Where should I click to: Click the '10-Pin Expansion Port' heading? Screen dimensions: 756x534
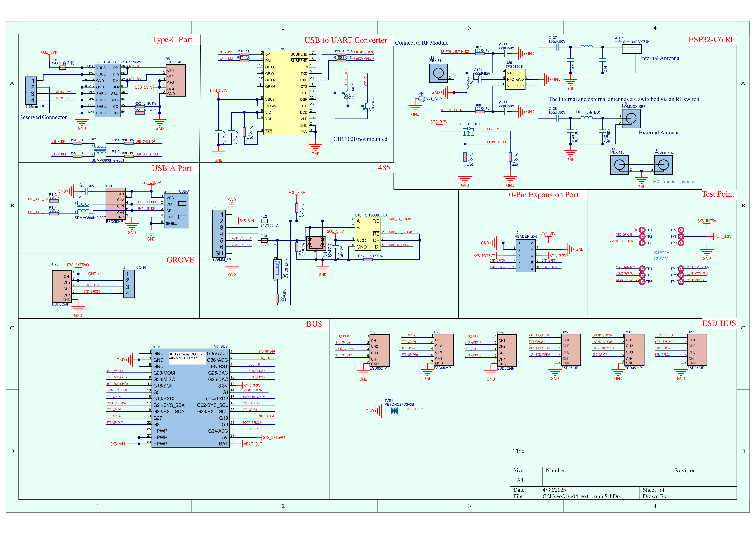coord(542,195)
